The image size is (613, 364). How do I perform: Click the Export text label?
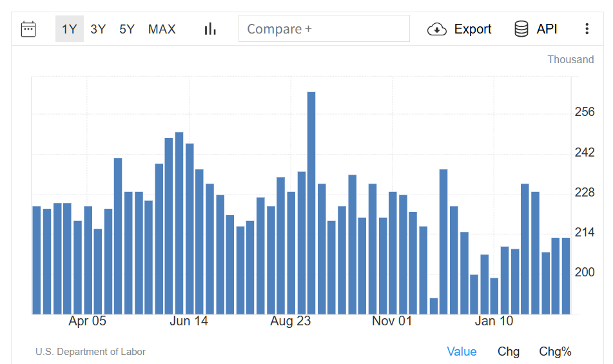[472, 29]
